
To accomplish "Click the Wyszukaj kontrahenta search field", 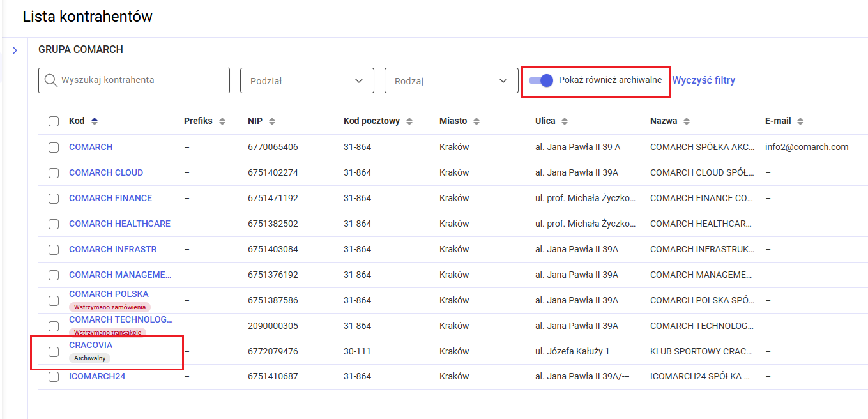I will (x=134, y=80).
